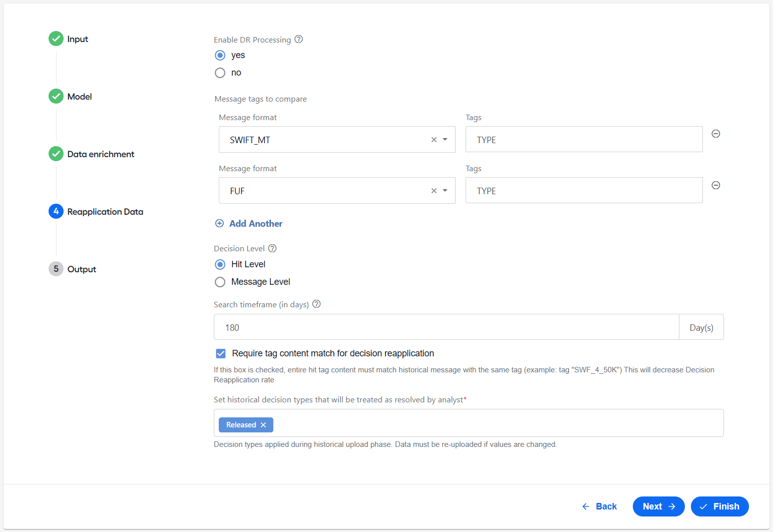Viewport: 773px width, 532px height.
Task: Expand the SWIFT_MT message format dropdown
Action: (x=445, y=140)
